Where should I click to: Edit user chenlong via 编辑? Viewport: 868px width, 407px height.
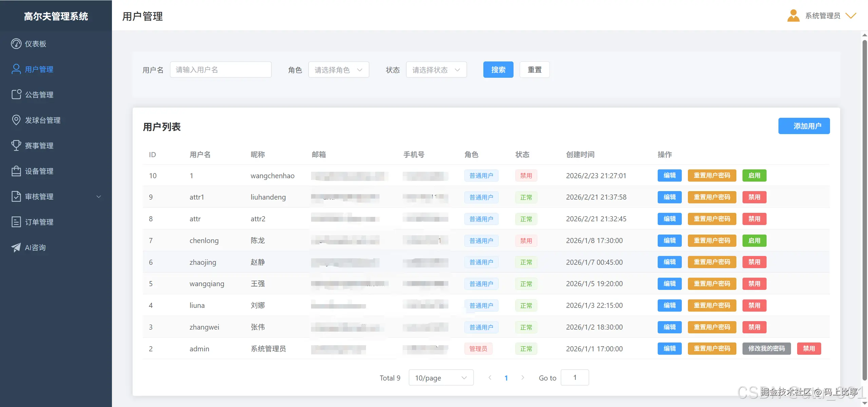670,241
